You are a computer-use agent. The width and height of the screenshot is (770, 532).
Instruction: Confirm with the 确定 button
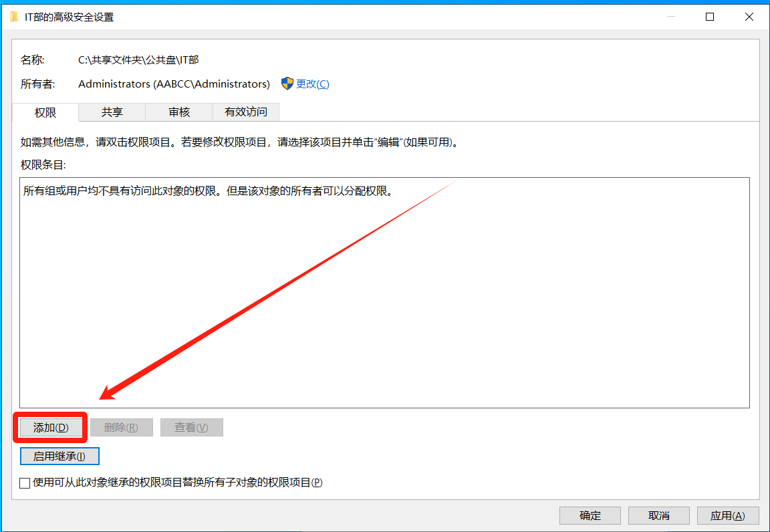(590, 515)
